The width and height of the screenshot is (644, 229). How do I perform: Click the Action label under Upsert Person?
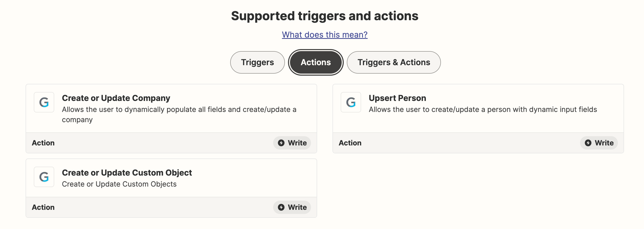350,143
